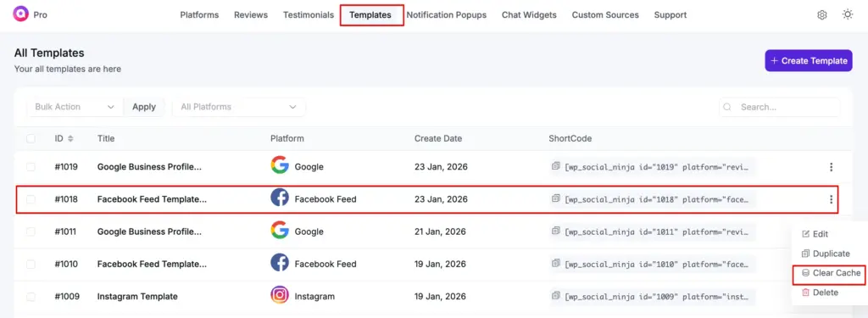This screenshot has height=318, width=868.
Task: Open the Bulk Action dropdown
Action: click(x=75, y=107)
